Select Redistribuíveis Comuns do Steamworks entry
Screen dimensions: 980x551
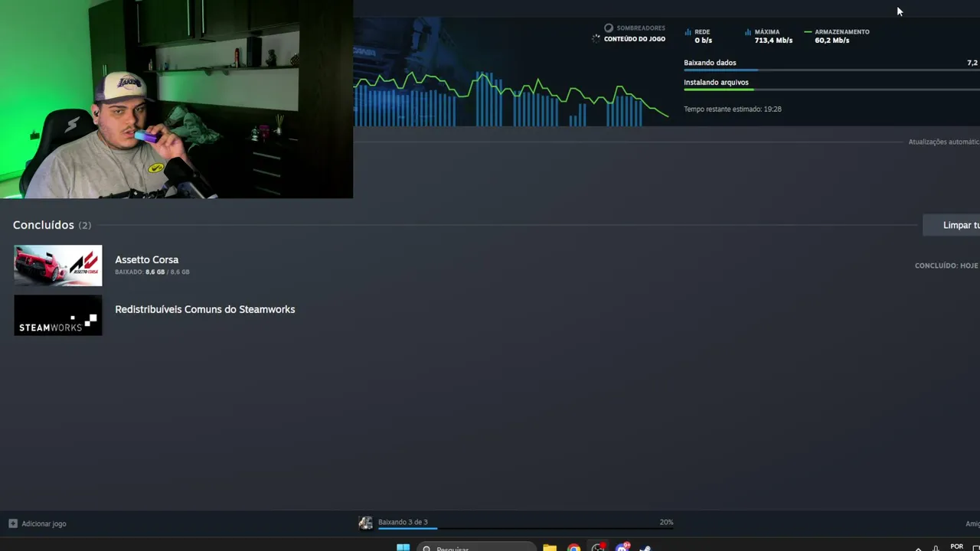tap(204, 309)
